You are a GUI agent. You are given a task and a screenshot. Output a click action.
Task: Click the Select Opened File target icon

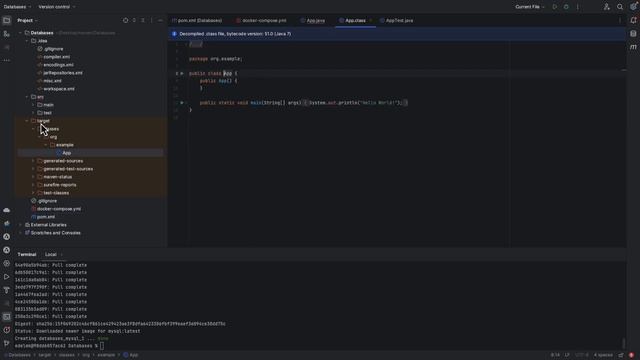pos(125,20)
